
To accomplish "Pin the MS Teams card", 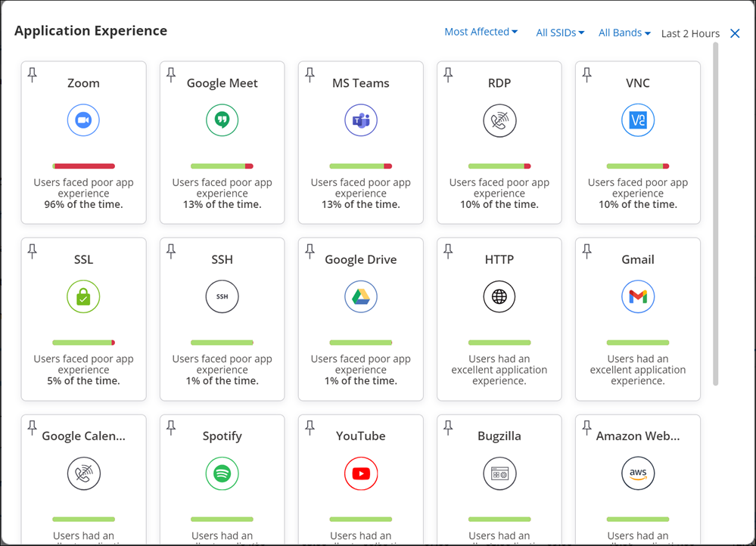I will 310,75.
